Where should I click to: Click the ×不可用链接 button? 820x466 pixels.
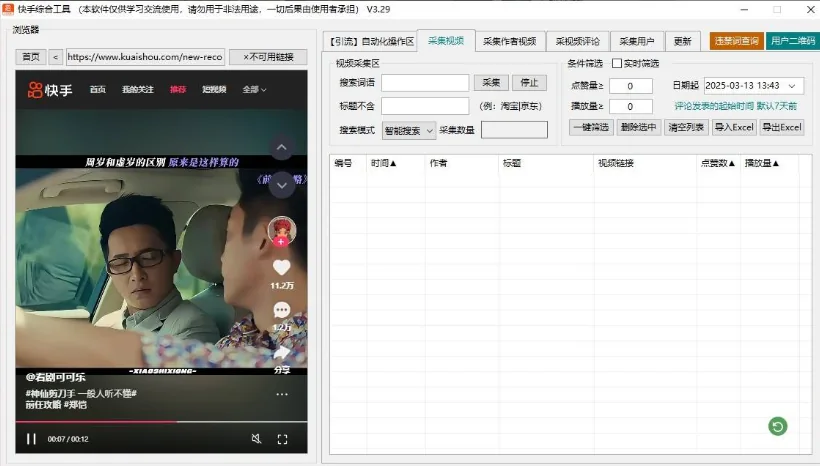tap(268, 56)
